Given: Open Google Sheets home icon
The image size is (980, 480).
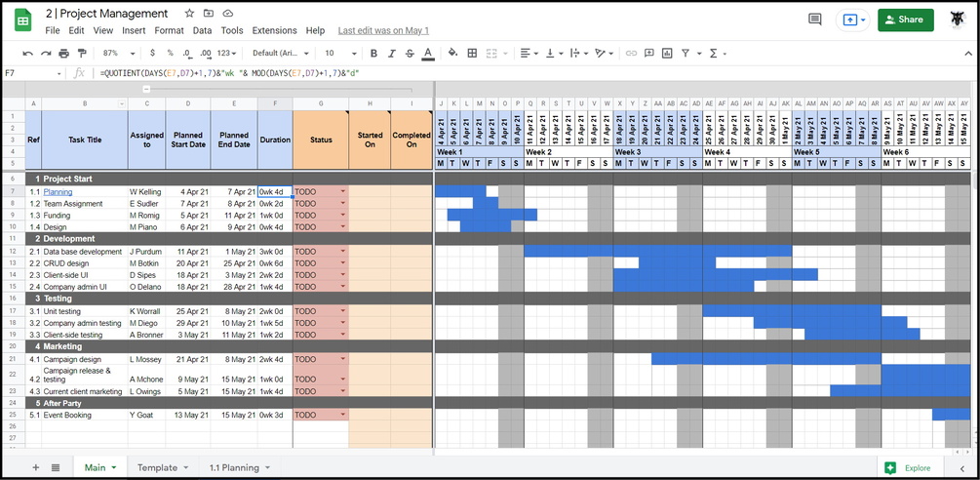Looking at the screenshot, I should pos(23,20).
